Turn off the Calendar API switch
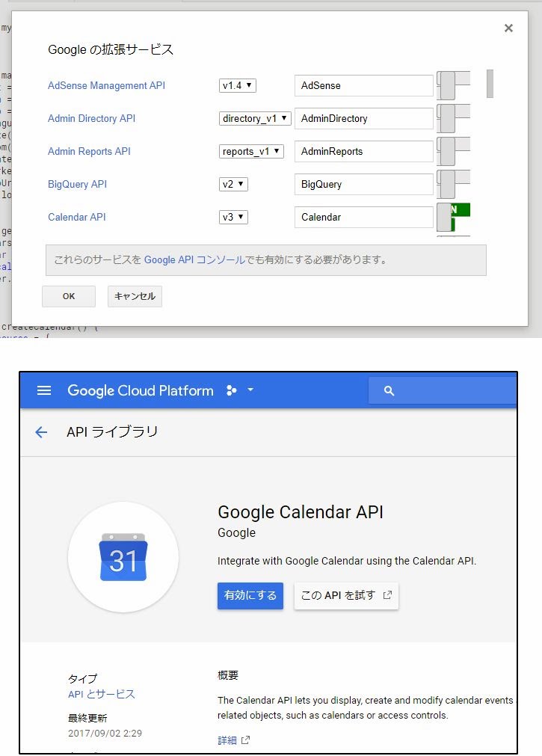 tap(452, 217)
